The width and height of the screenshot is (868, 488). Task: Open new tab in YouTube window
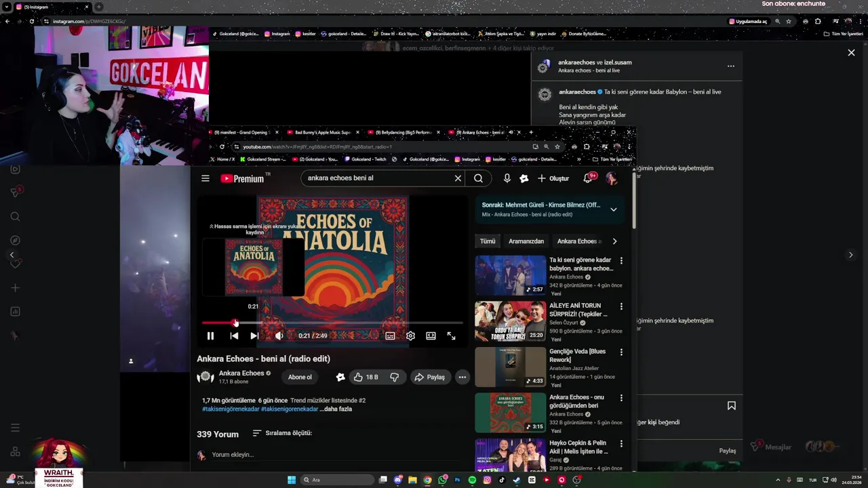pyautogui.click(x=531, y=132)
